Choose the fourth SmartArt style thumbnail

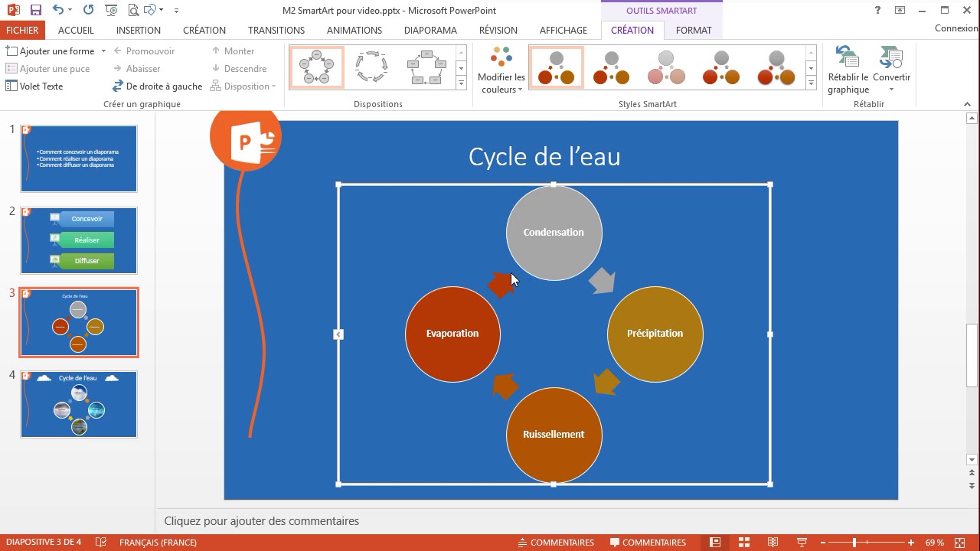[x=721, y=67]
